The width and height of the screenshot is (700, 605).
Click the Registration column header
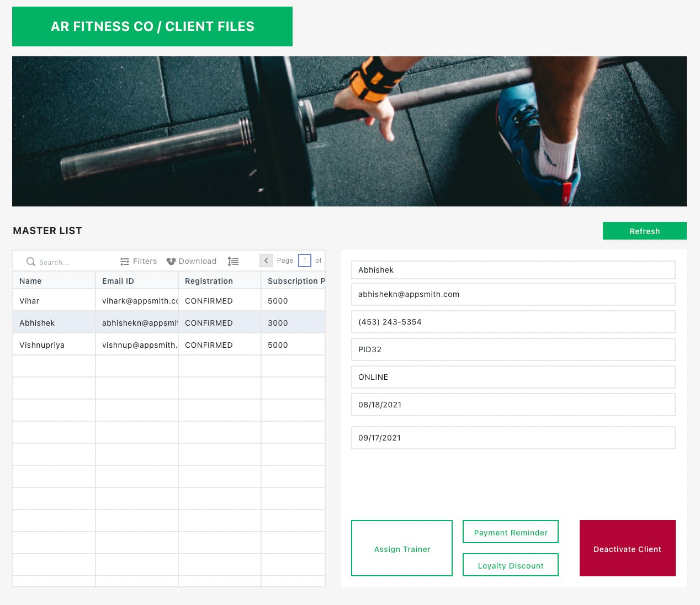pyautogui.click(x=220, y=281)
